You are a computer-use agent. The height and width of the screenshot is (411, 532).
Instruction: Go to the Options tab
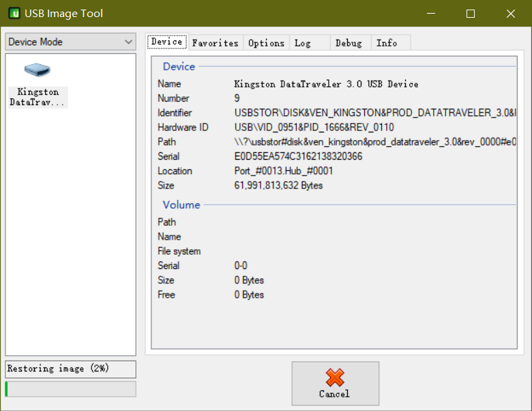click(x=266, y=43)
